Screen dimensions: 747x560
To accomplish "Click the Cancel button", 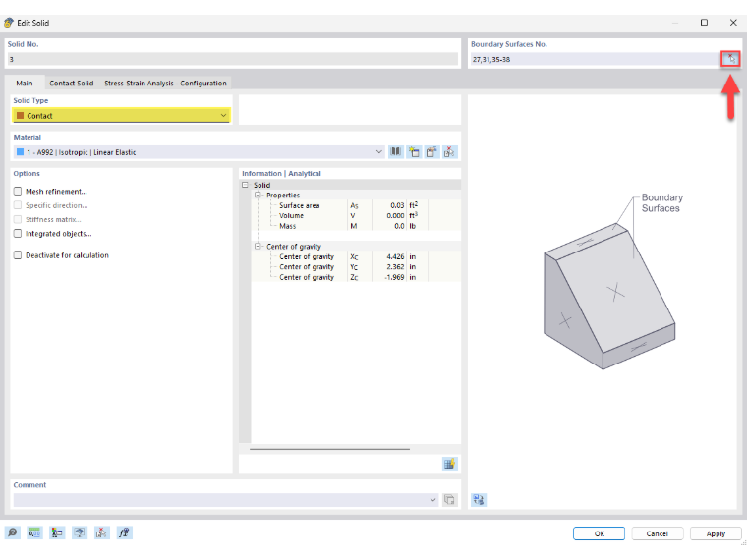I will [x=657, y=533].
